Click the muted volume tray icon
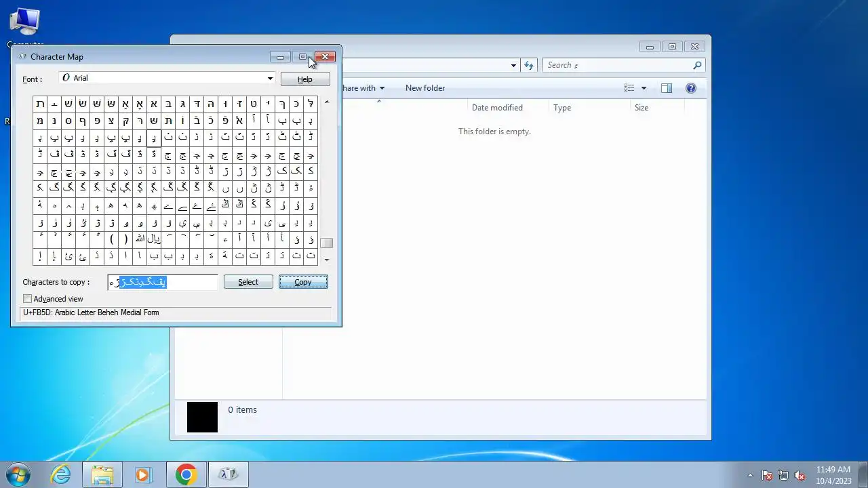Image resolution: width=868 pixels, height=488 pixels. 800,475
